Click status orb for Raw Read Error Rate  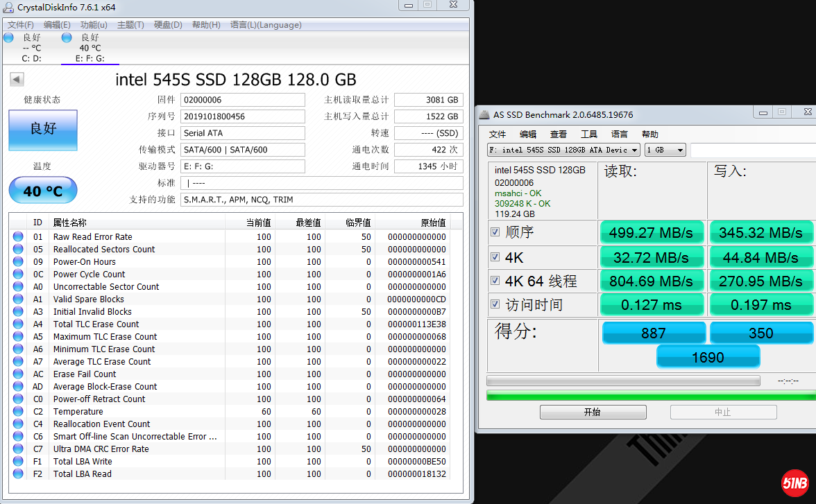[18, 236]
